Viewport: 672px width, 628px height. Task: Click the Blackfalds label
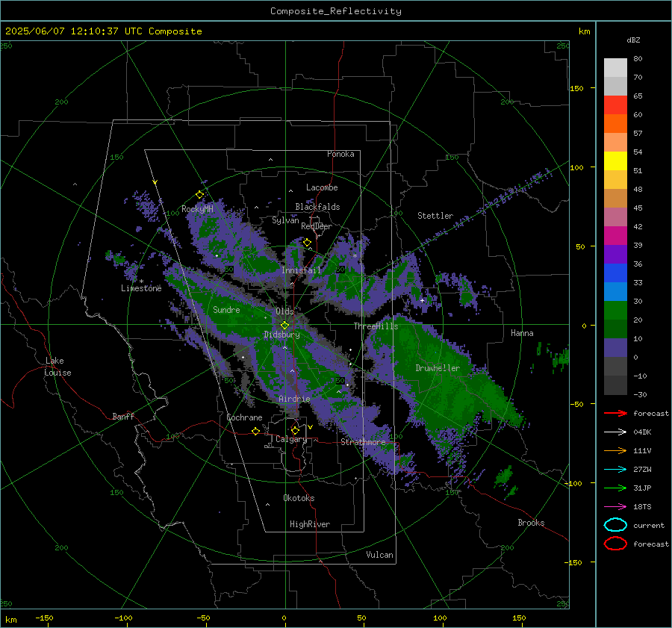click(317, 207)
